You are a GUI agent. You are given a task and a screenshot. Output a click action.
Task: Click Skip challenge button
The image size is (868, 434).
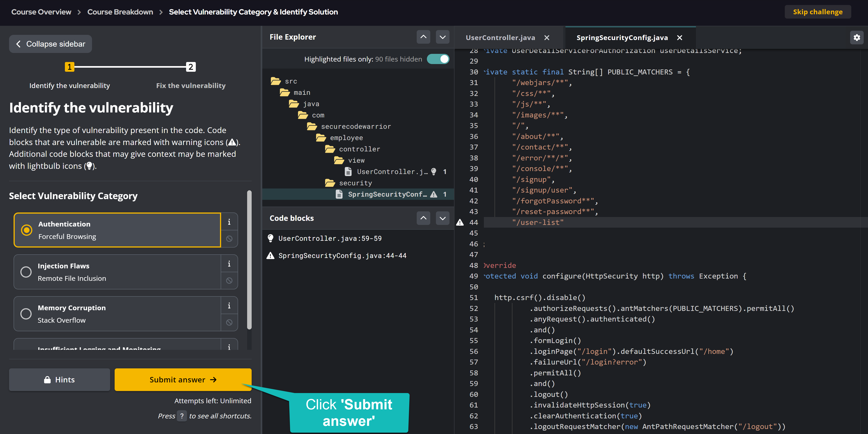pos(817,12)
